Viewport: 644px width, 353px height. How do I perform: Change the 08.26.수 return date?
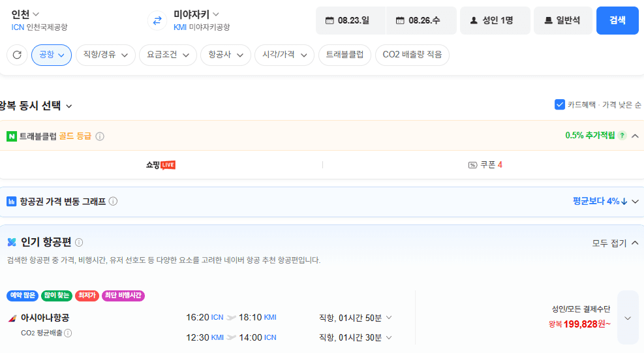tap(422, 20)
